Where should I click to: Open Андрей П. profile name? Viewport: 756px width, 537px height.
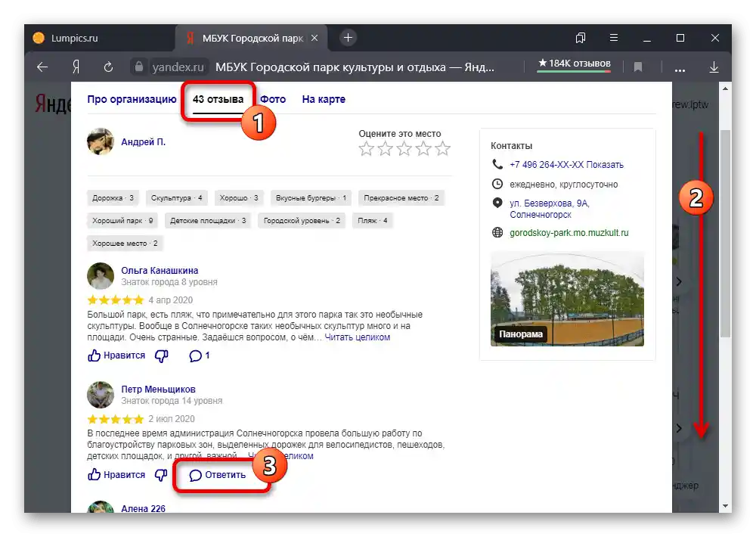click(x=143, y=142)
